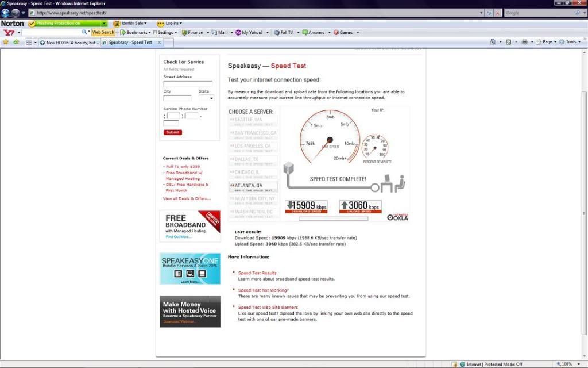588x368 pixels.
Task: Open the Speed Test Results link
Action: tap(257, 273)
